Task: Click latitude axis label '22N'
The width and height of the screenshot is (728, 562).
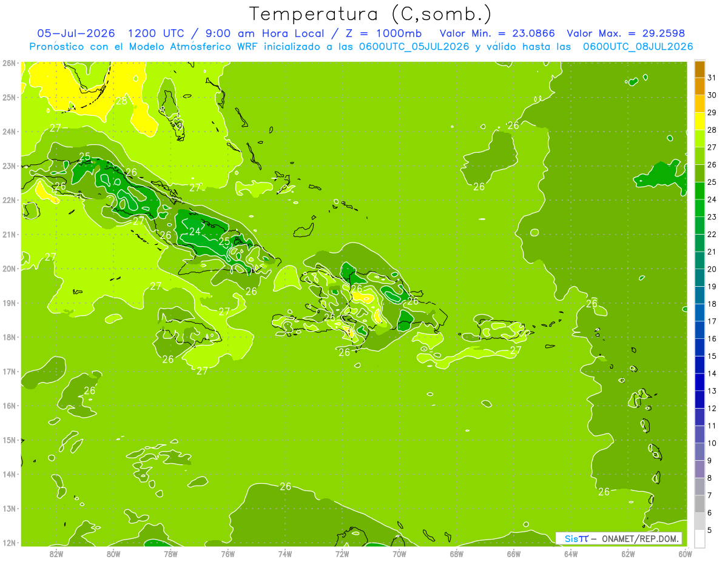Action: click(x=8, y=200)
